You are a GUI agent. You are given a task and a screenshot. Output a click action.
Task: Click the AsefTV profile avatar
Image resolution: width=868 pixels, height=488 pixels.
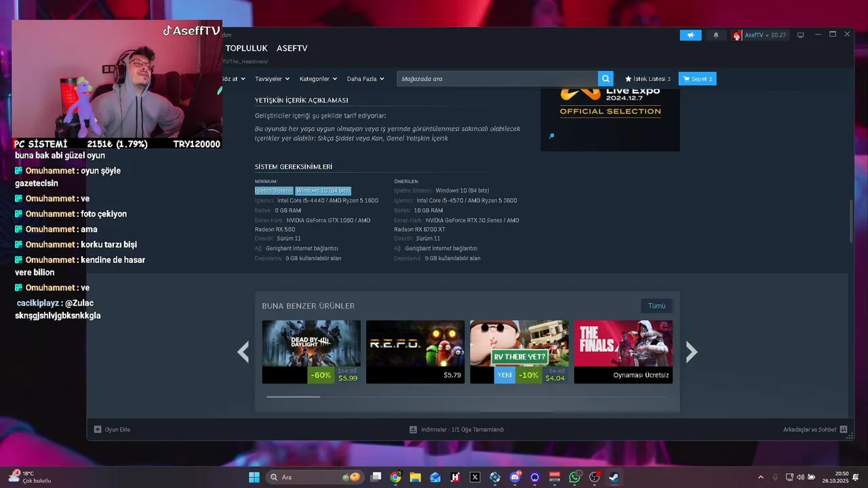[x=737, y=35]
